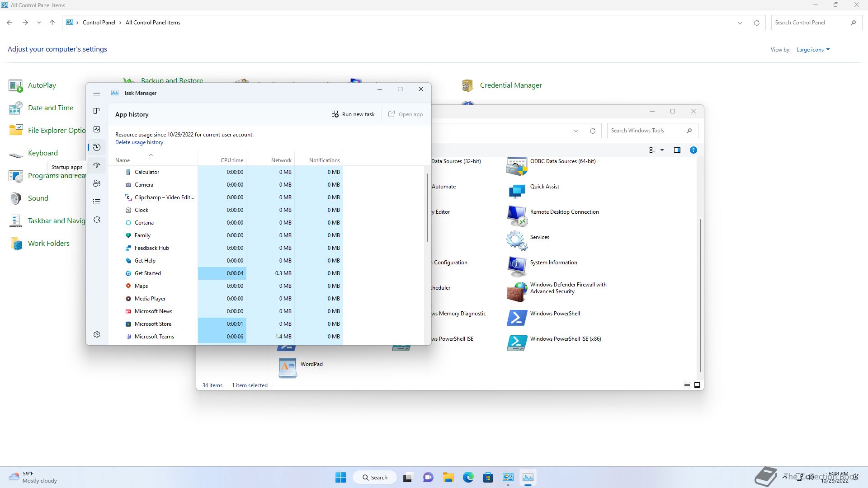Open Quick Assist in Windows Tools

(x=533, y=191)
